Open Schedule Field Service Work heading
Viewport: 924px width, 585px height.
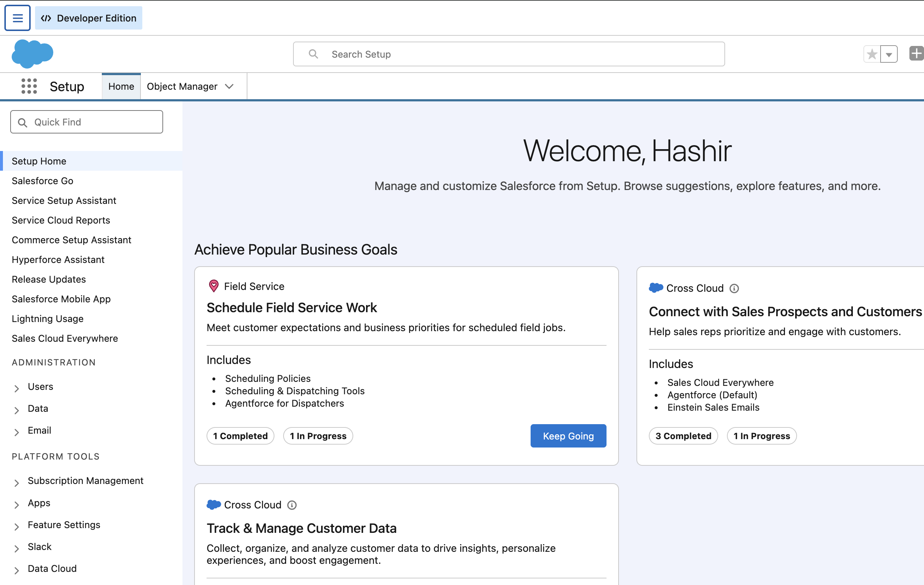pos(292,308)
